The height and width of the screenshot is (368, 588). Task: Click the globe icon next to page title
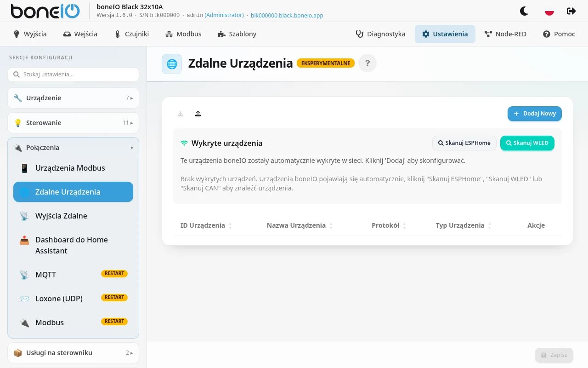pos(172,64)
